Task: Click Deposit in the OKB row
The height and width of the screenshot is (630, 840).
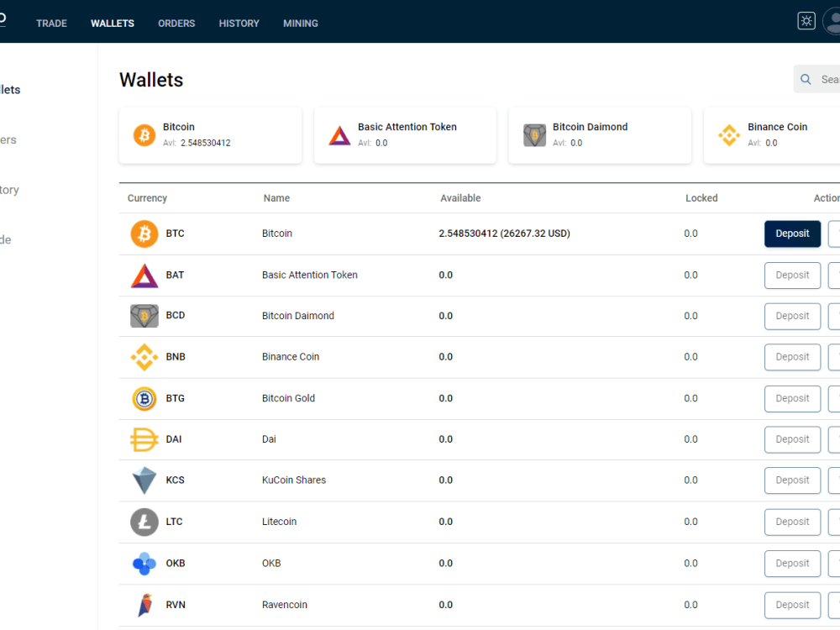Action: pos(792,564)
